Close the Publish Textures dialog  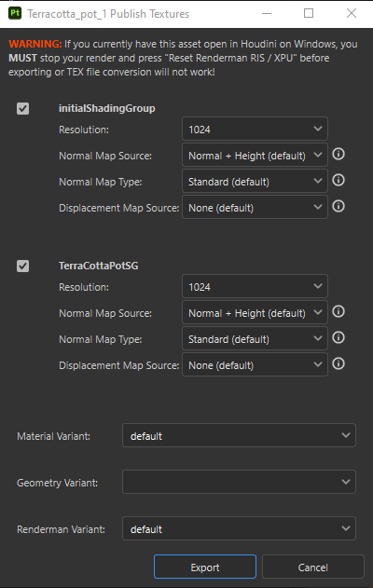[x=352, y=13]
